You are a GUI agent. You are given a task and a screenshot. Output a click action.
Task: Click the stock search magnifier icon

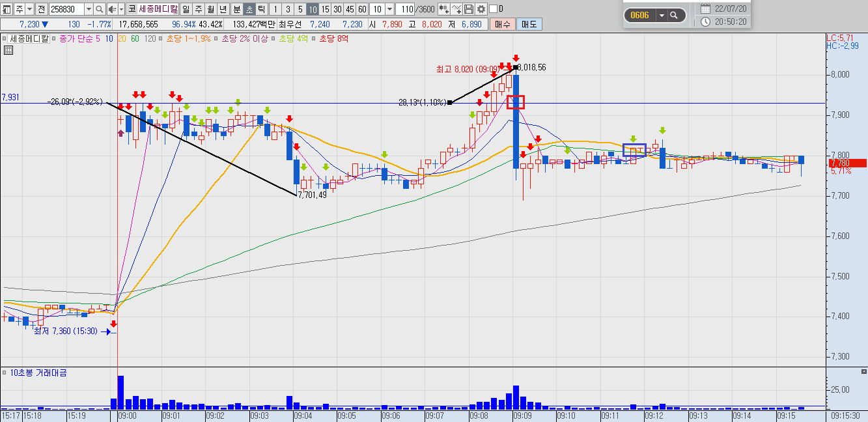(x=100, y=9)
